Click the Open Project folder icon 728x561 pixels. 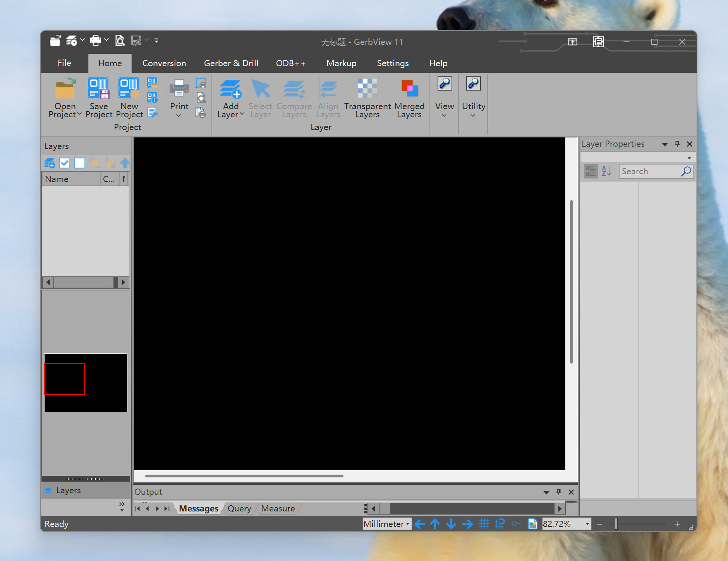pyautogui.click(x=65, y=89)
